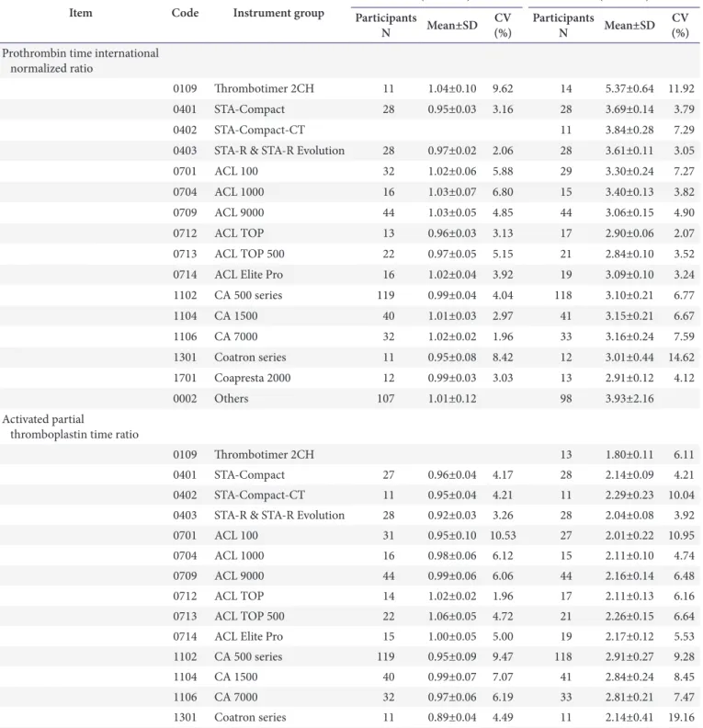This screenshot has width=703, height=728.
Task: Click the 'Item' column header
Action: point(81,13)
